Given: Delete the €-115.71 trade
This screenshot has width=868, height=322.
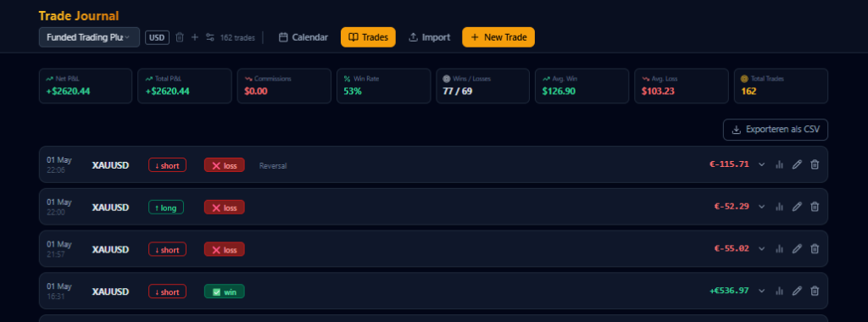Looking at the screenshot, I should point(815,164).
